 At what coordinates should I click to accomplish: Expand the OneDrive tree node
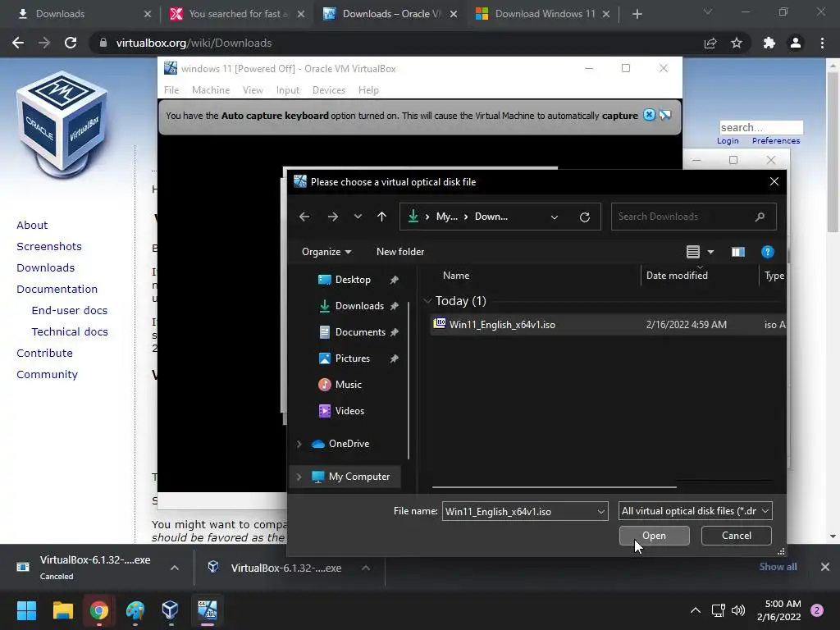299,444
